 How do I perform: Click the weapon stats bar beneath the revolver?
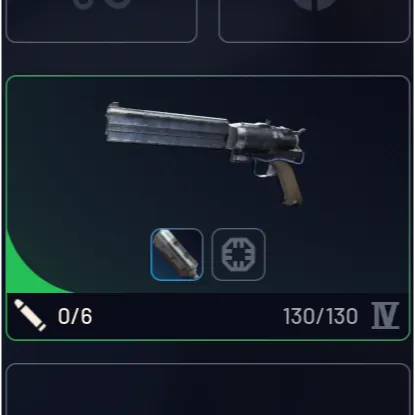pos(208,316)
